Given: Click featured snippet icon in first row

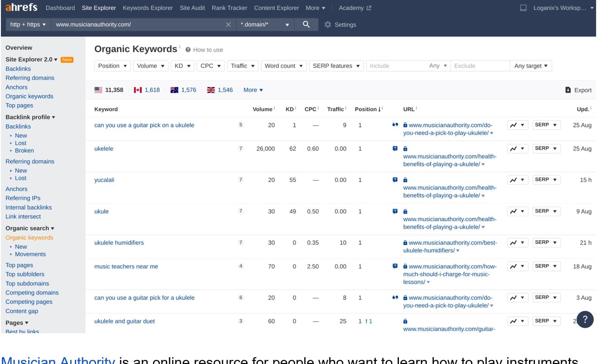Looking at the screenshot, I should tap(395, 125).
